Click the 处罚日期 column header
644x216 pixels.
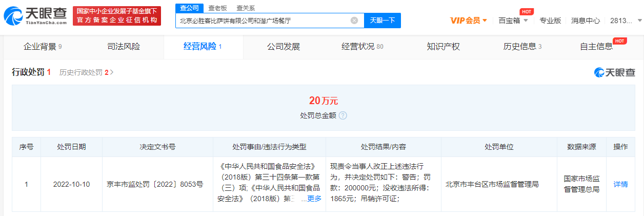(x=71, y=147)
